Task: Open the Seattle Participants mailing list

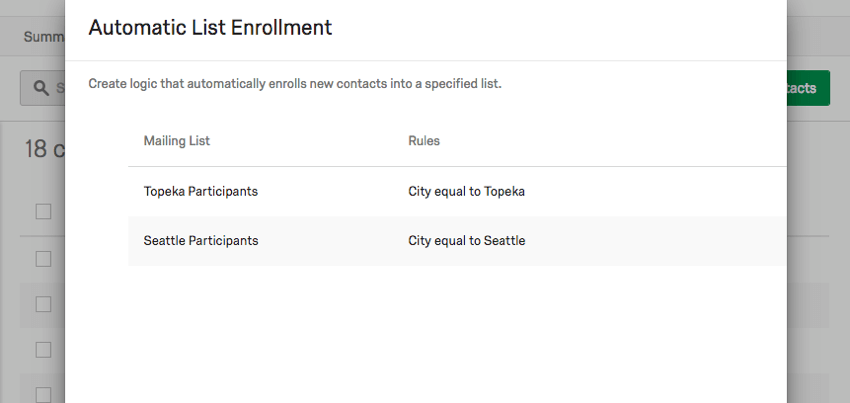Action: pos(201,240)
